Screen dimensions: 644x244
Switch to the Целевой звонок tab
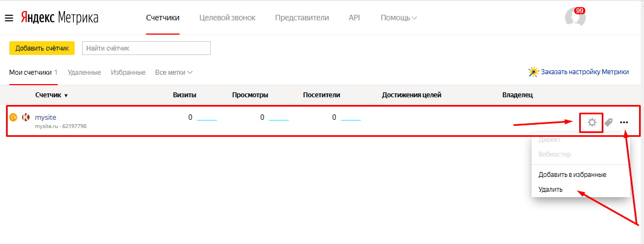[227, 18]
